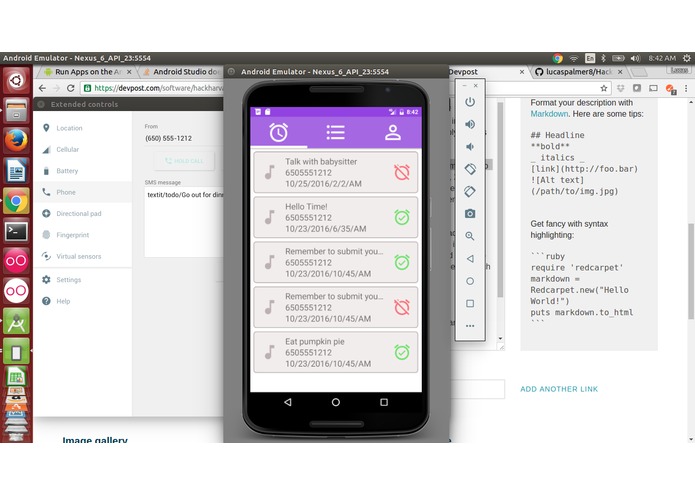Open Wi-Fi network indicator in top panel
The height and width of the screenshot is (494, 695).
click(574, 58)
